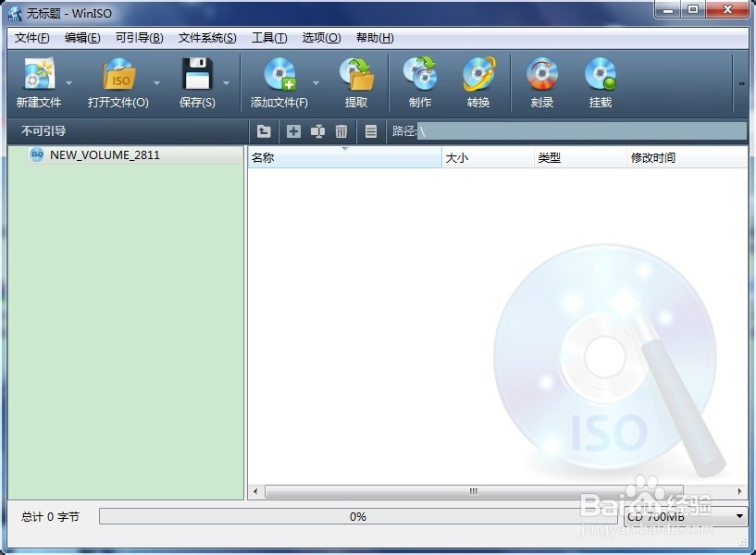Click the New File (新建文件) icon
756x555 pixels.
pos(39,74)
